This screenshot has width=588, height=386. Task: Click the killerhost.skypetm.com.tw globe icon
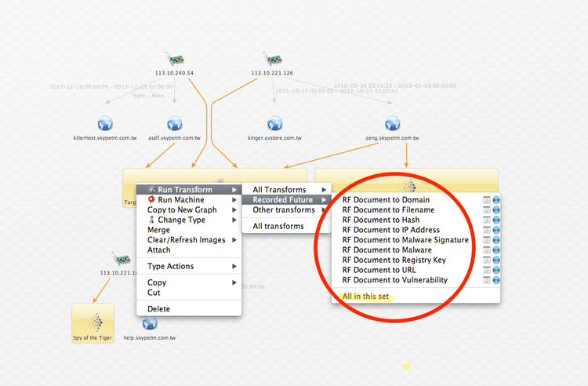105,123
